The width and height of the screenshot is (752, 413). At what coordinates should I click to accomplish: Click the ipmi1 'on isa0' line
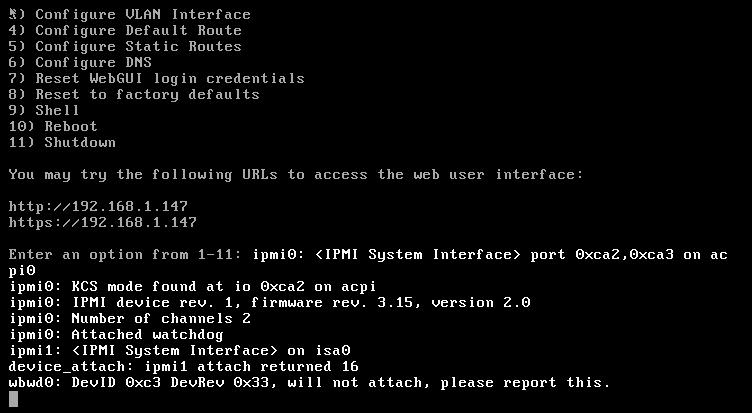click(178, 350)
